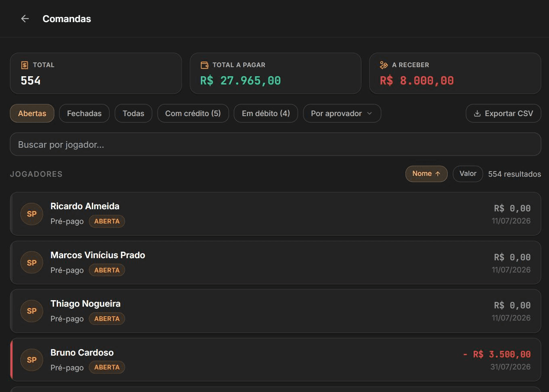Click the receipt icon in Total card
This screenshot has height=392, width=549.
pos(25,65)
